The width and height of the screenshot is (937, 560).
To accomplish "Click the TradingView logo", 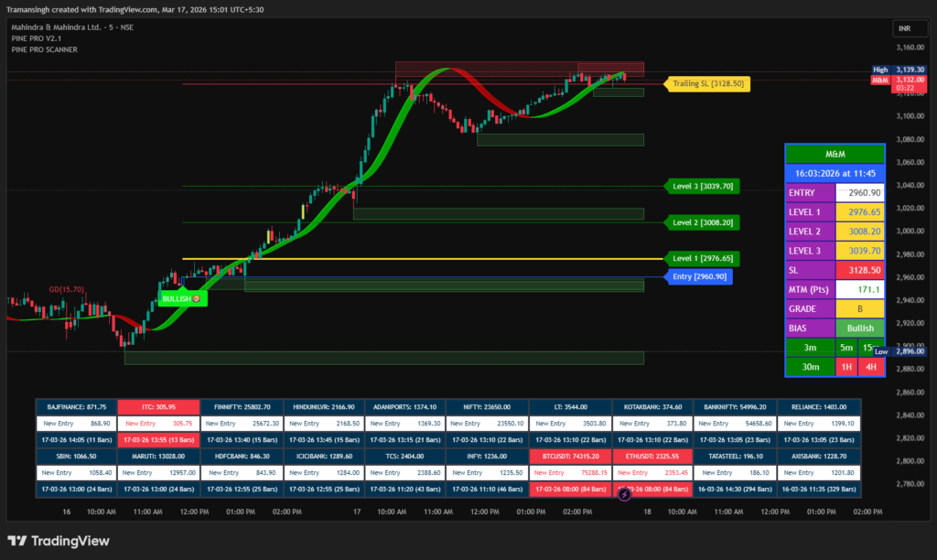I will coord(59,541).
